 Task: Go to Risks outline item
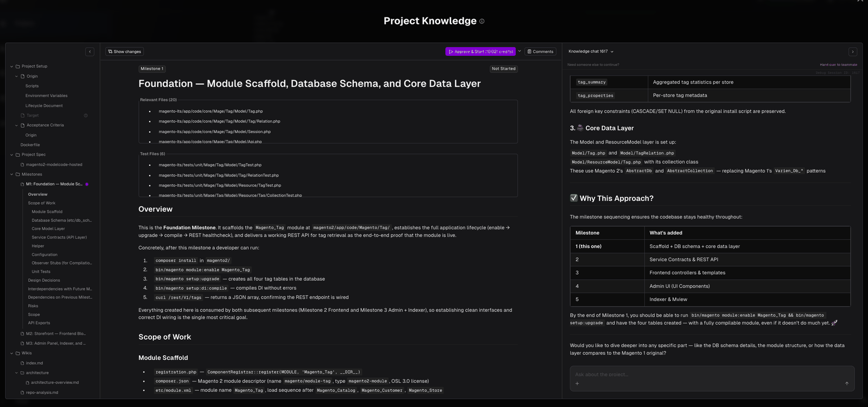point(33,306)
